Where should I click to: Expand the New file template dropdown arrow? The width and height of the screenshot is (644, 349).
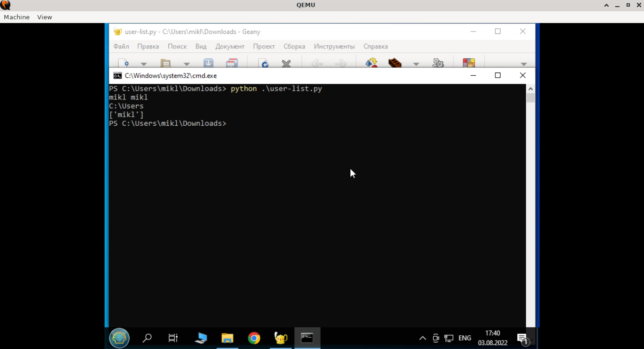coord(144,64)
